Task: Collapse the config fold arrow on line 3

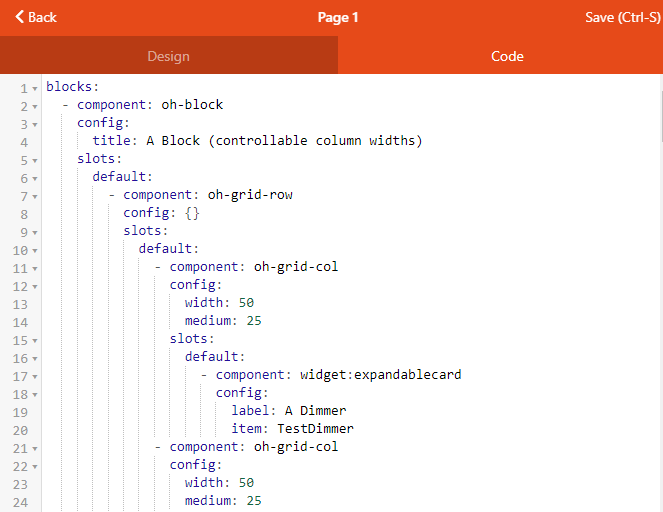Action: coord(36,124)
